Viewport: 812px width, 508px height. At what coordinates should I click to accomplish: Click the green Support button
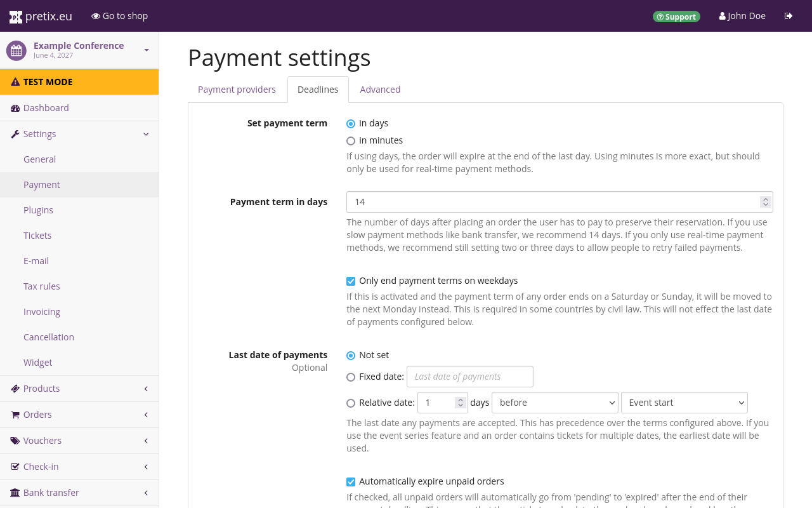coord(676,17)
